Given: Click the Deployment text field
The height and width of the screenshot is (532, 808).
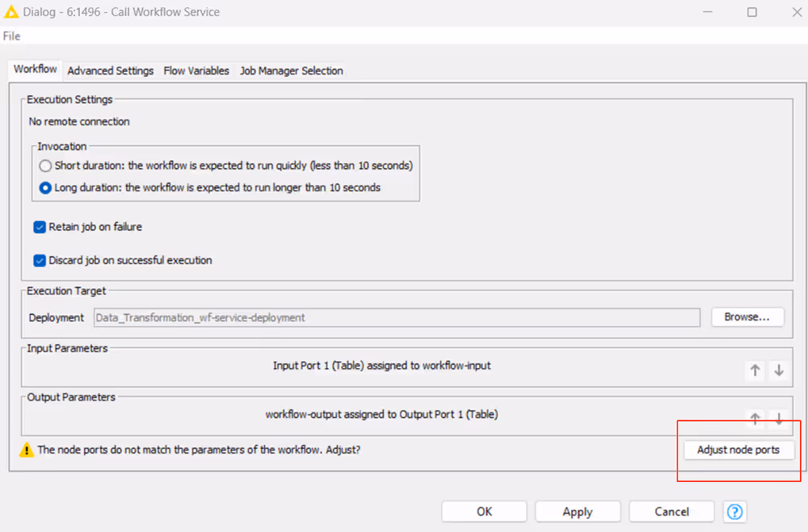Looking at the screenshot, I should tap(397, 317).
